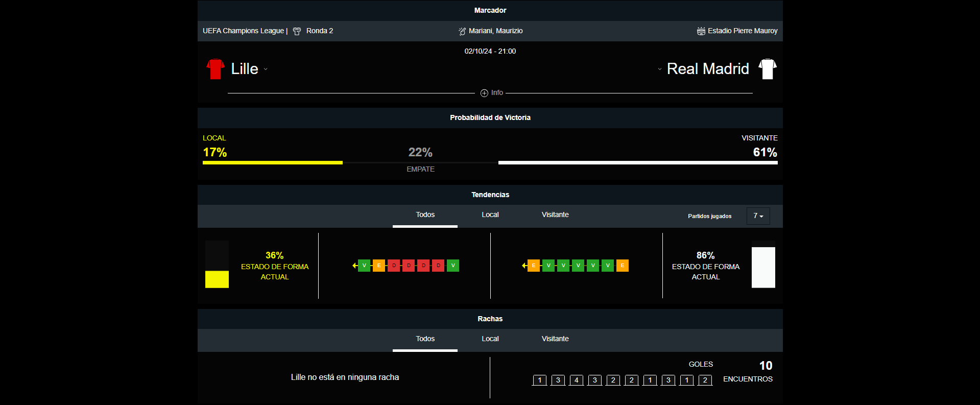Select the Local tab under Tendencias
This screenshot has height=405, width=980.
pos(490,215)
